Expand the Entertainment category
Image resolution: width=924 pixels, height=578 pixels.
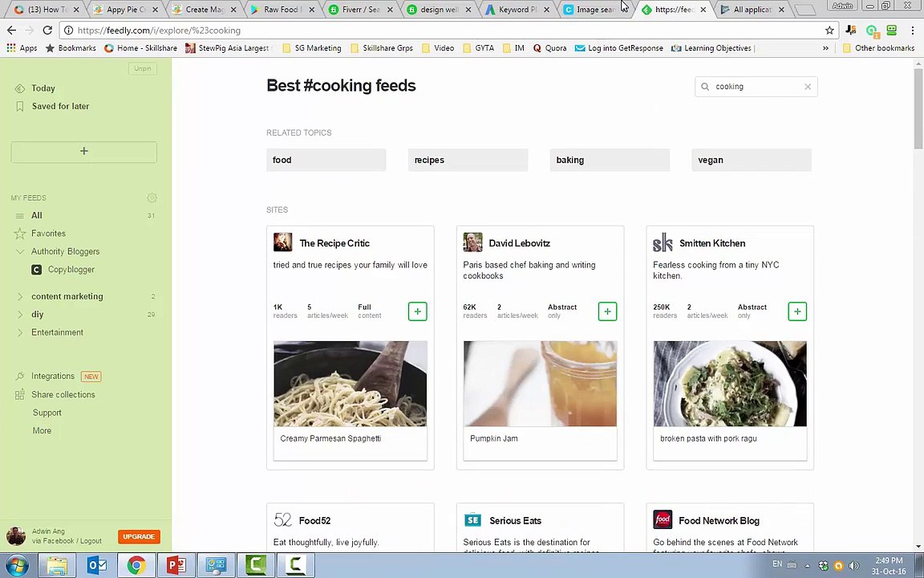(x=19, y=332)
